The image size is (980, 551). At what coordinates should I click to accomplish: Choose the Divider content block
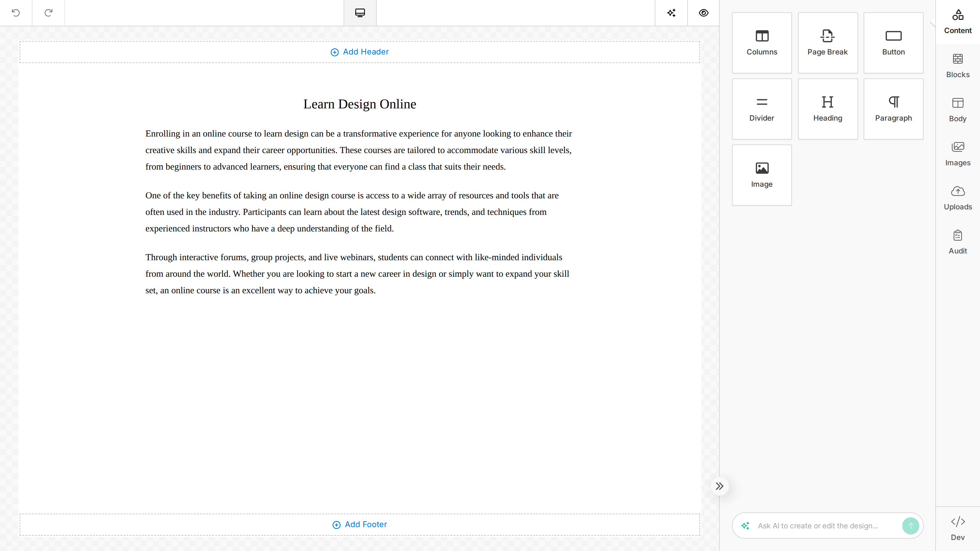(762, 109)
